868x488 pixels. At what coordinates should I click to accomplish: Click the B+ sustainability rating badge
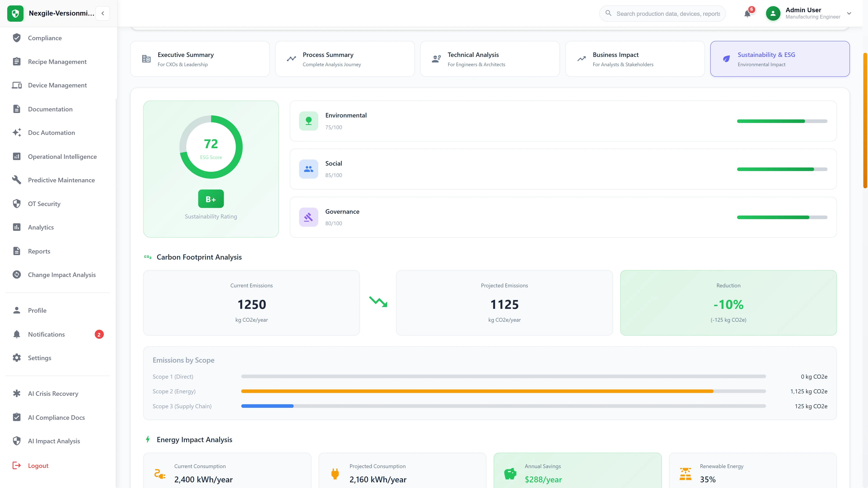tap(211, 199)
